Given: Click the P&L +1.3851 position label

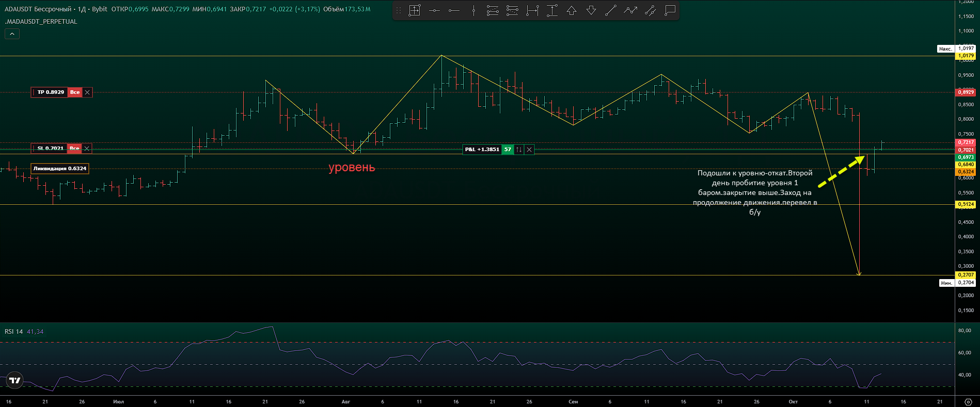Looking at the screenshot, I should (482, 150).
